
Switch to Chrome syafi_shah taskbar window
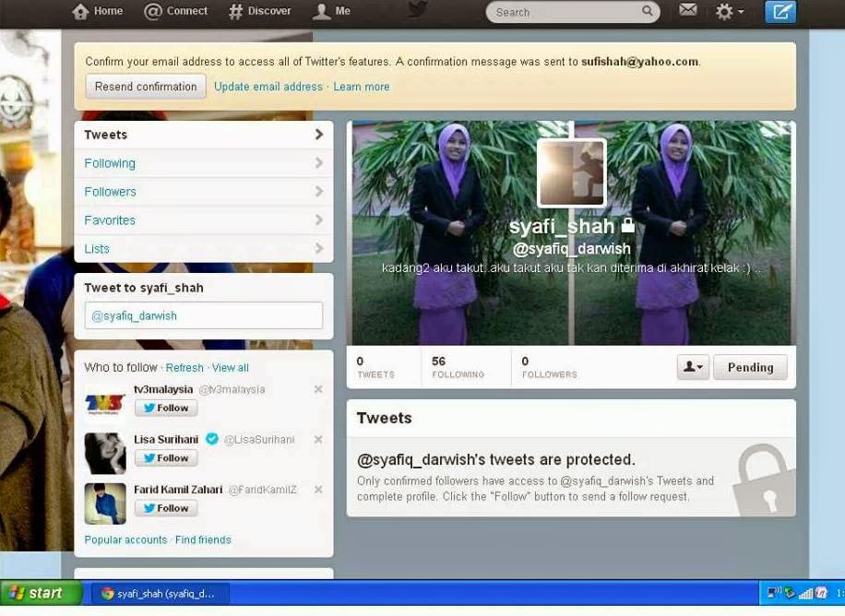[160, 593]
